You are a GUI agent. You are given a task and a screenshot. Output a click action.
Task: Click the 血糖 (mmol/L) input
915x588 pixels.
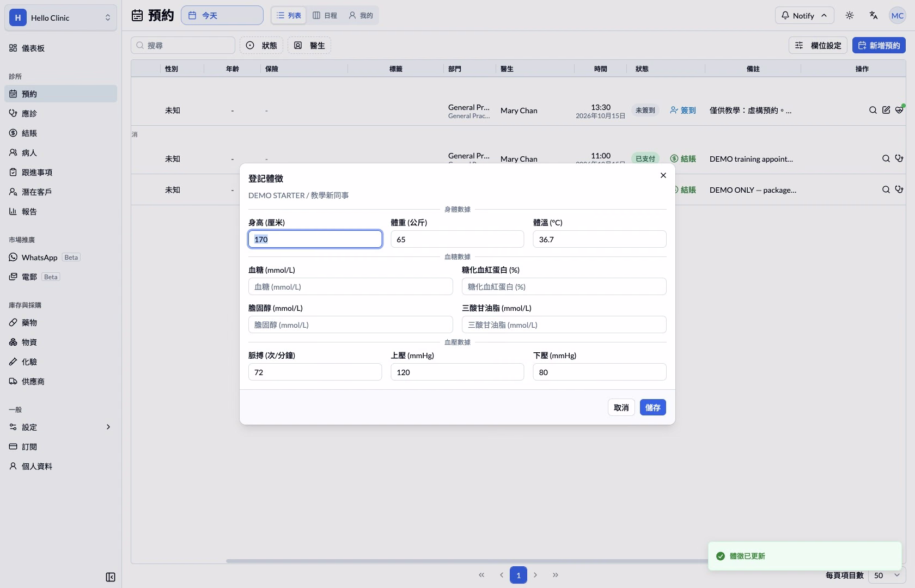(351, 286)
